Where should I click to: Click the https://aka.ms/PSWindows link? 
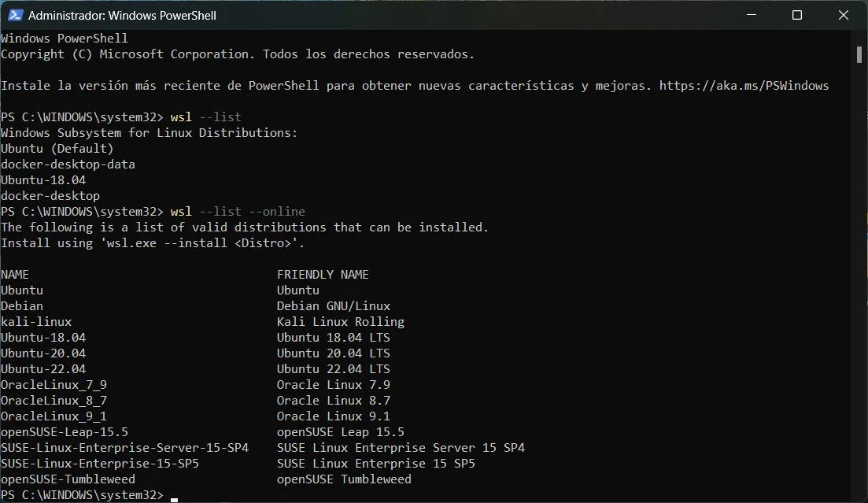pos(744,85)
